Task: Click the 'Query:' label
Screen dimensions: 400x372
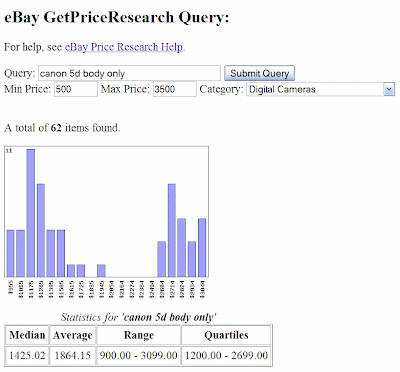Action: 19,73
